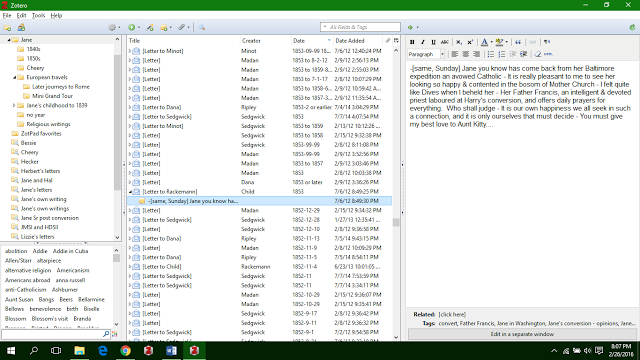Viewport: 640px width, 360px height.
Task: Open the Edit menu
Action: pos(21,16)
